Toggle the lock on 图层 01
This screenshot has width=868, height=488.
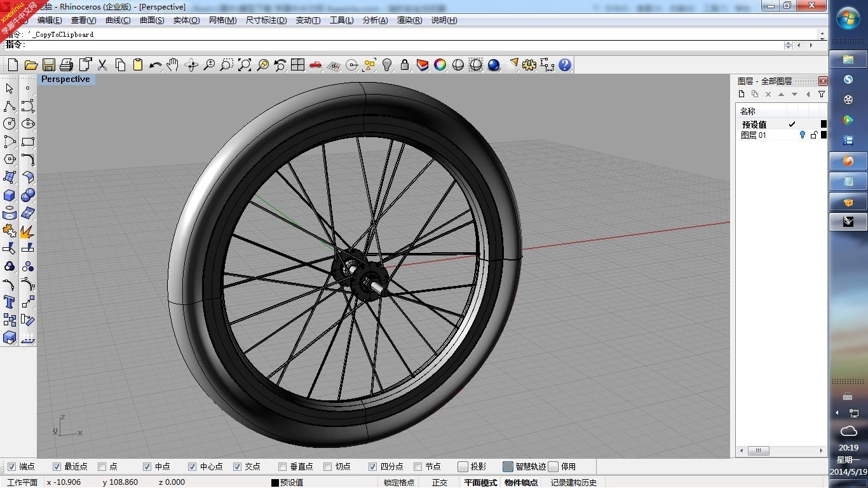pyautogui.click(x=813, y=135)
